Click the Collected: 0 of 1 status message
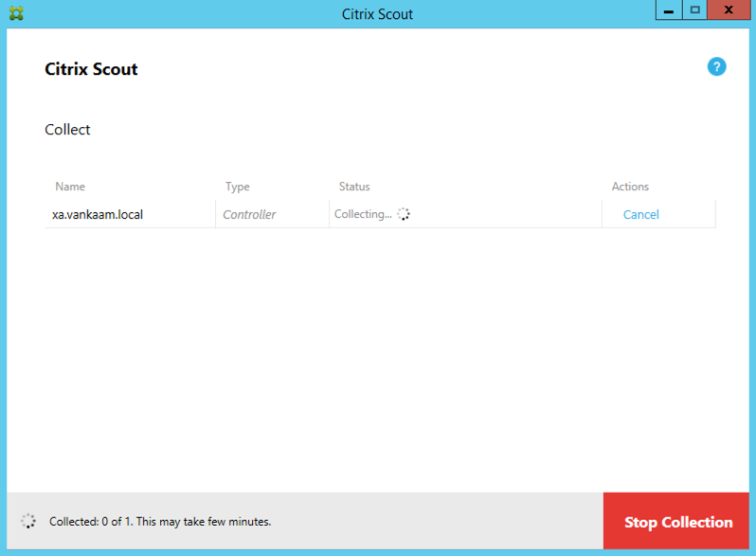This screenshot has width=756, height=556. coord(160,521)
